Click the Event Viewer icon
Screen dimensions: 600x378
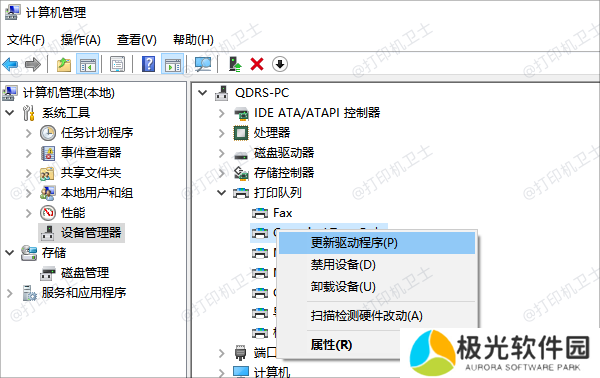coord(48,153)
